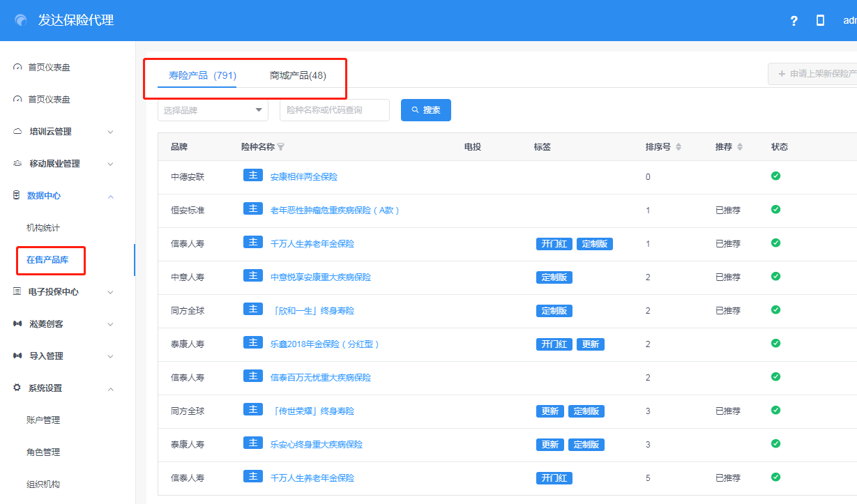The height and width of the screenshot is (504, 857).
Task: Open the 选择品牌 brand dropdown
Action: (213, 110)
